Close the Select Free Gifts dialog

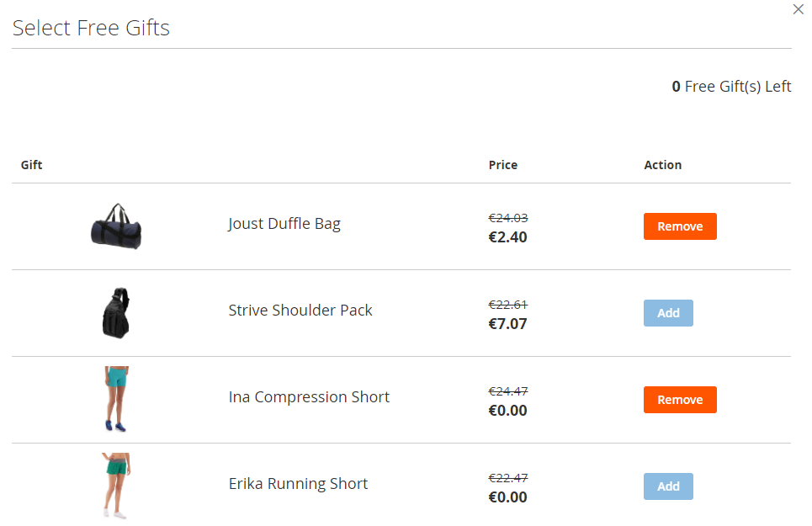tap(799, 9)
